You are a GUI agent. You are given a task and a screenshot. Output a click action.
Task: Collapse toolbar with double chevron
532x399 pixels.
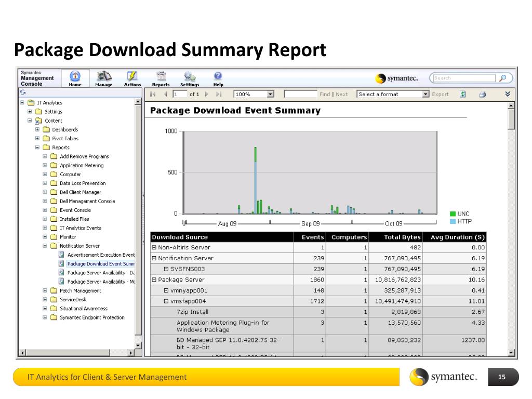click(x=508, y=94)
